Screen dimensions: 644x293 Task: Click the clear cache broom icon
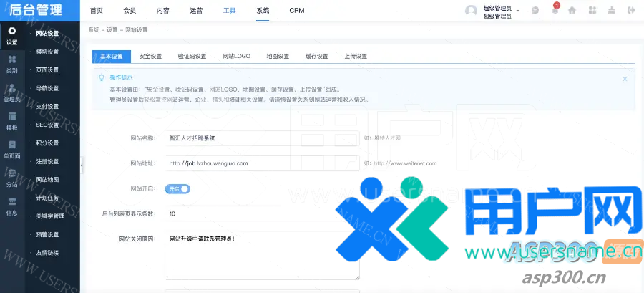[x=611, y=11]
